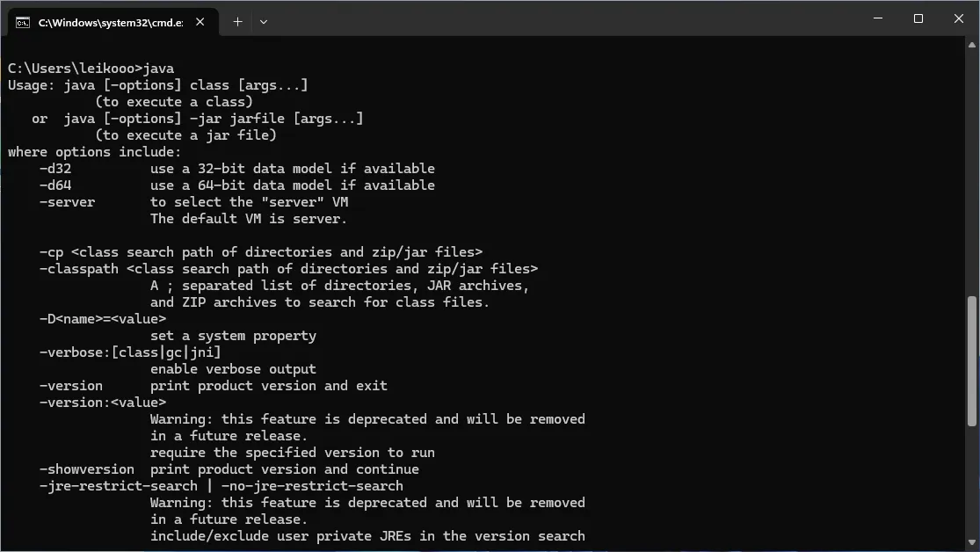Click the cmd icon in the tab
Viewport: 980px width, 552px height.
[x=23, y=22]
